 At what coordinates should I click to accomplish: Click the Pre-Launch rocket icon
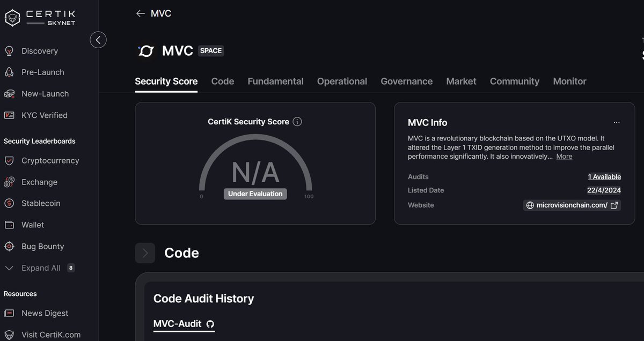point(9,72)
